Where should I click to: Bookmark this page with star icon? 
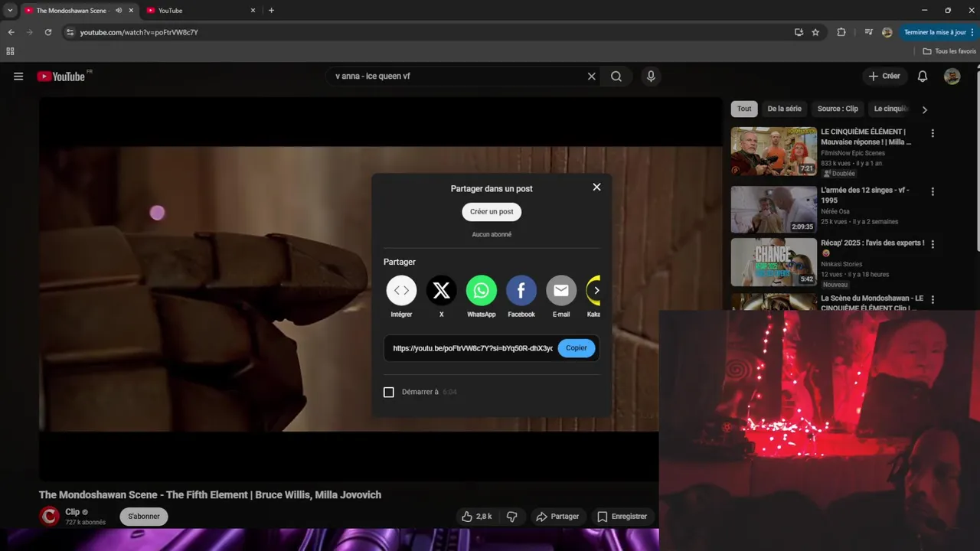pos(815,32)
